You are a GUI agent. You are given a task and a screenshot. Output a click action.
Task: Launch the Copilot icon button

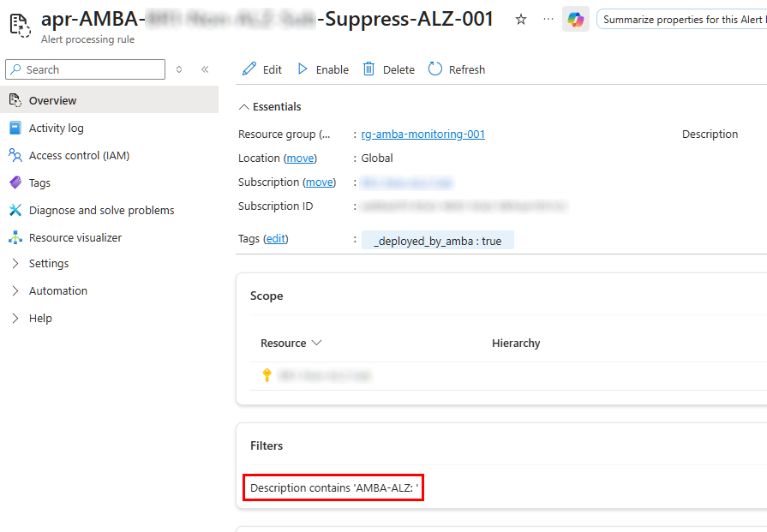coord(575,20)
